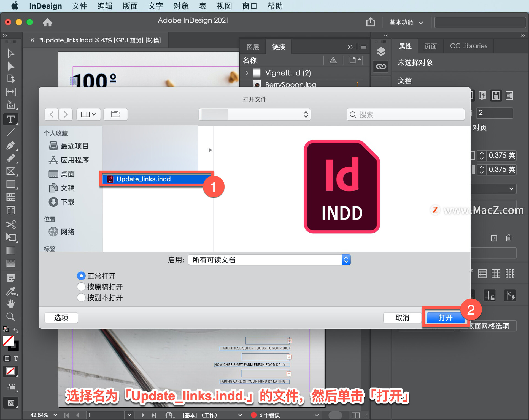529x420 pixels.
Task: Select the Hand tool
Action: tap(10, 304)
